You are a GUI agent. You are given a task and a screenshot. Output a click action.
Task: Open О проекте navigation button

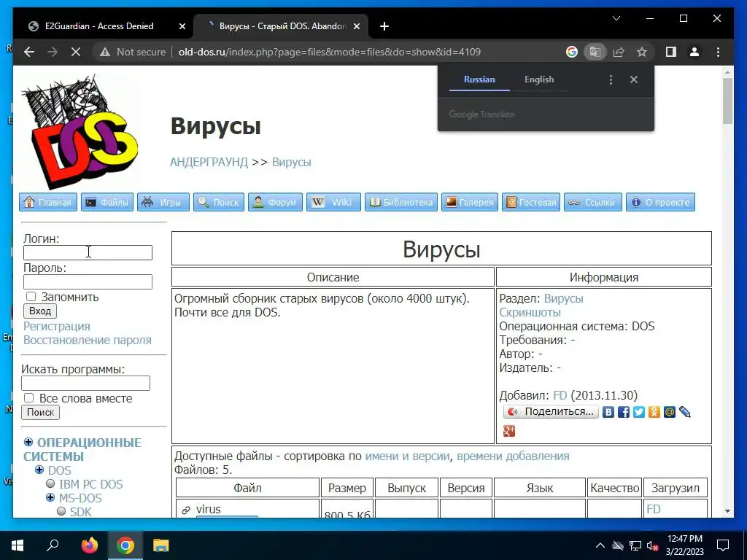point(660,202)
